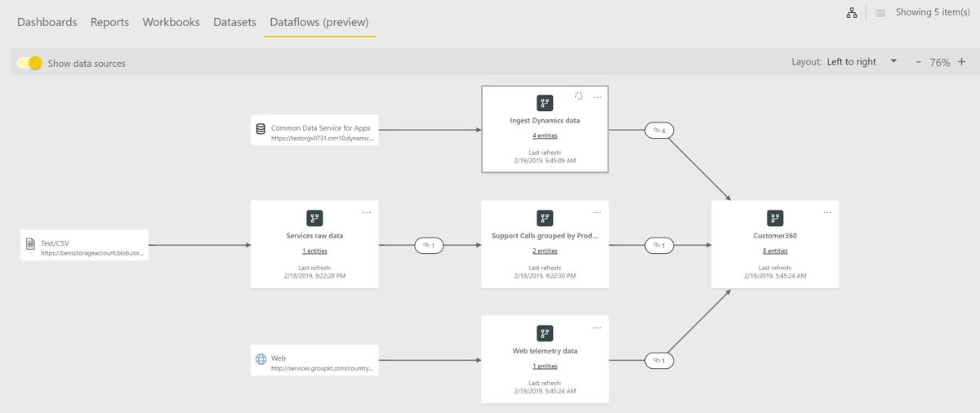The height and width of the screenshot is (413, 980).
Task: Open more options for Customer360
Action: pyautogui.click(x=827, y=211)
